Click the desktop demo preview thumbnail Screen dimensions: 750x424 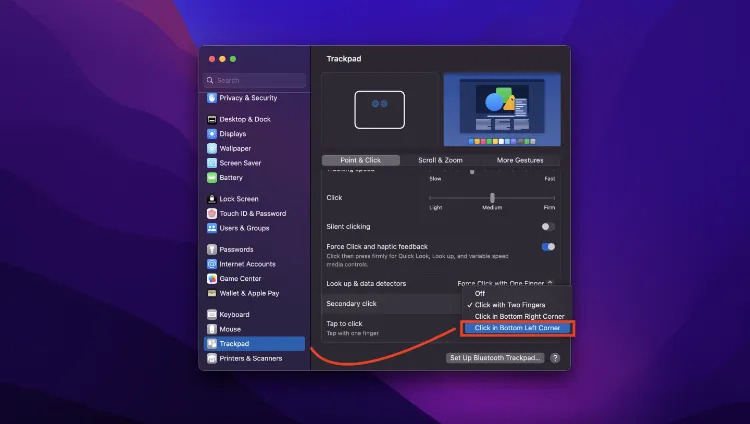502,110
